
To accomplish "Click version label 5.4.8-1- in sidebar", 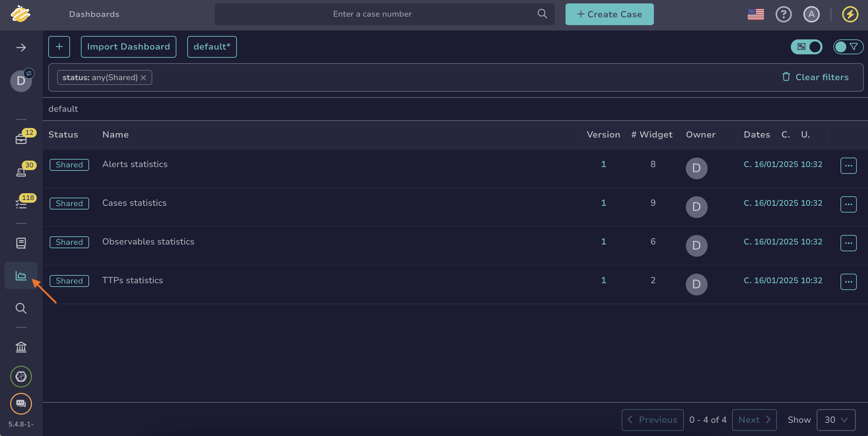I will click(x=21, y=424).
